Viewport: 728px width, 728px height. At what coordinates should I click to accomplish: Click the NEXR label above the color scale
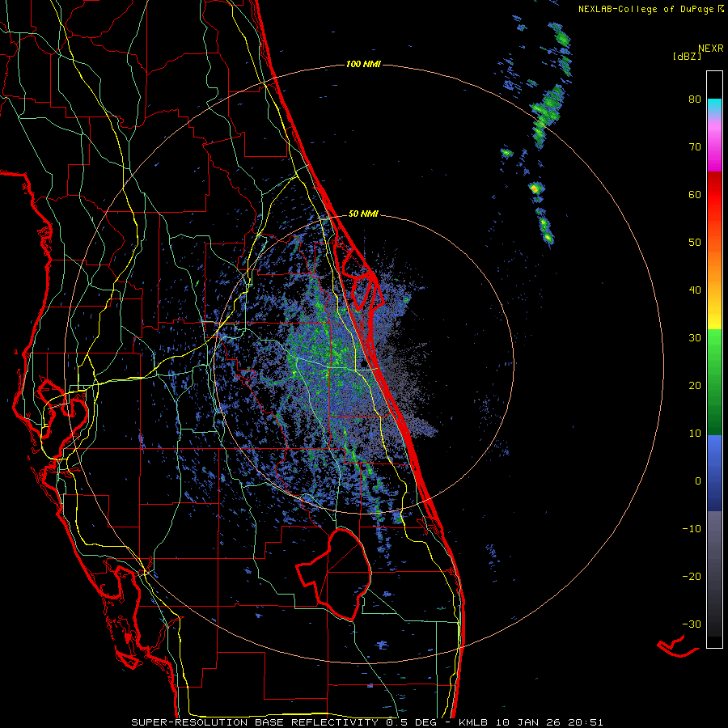(711, 49)
